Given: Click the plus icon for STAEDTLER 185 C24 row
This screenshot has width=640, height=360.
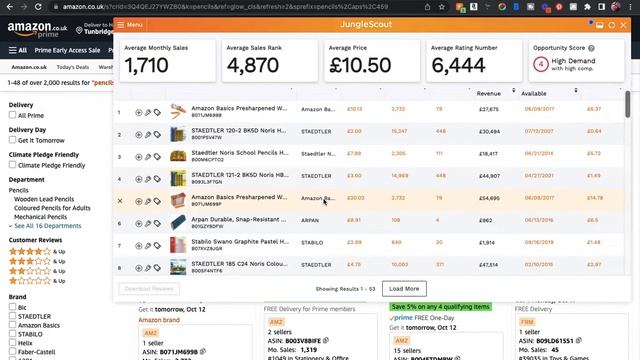Looking at the screenshot, I should 139,268.
